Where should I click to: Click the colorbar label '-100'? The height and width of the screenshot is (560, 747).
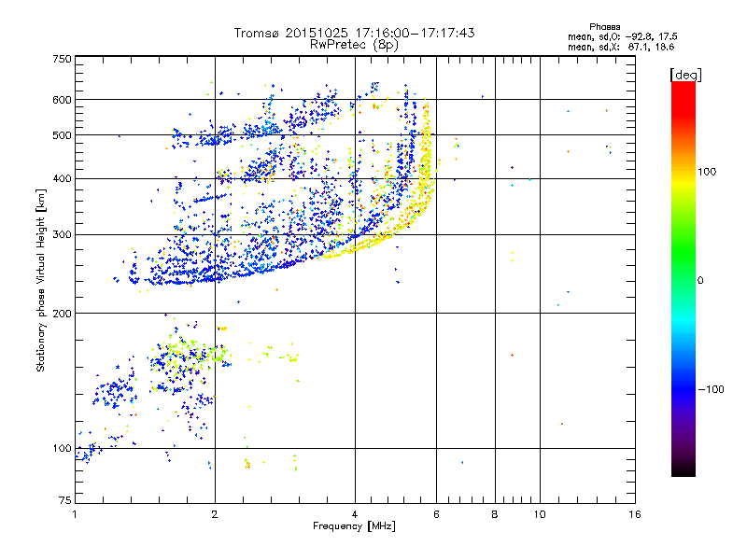(711, 389)
